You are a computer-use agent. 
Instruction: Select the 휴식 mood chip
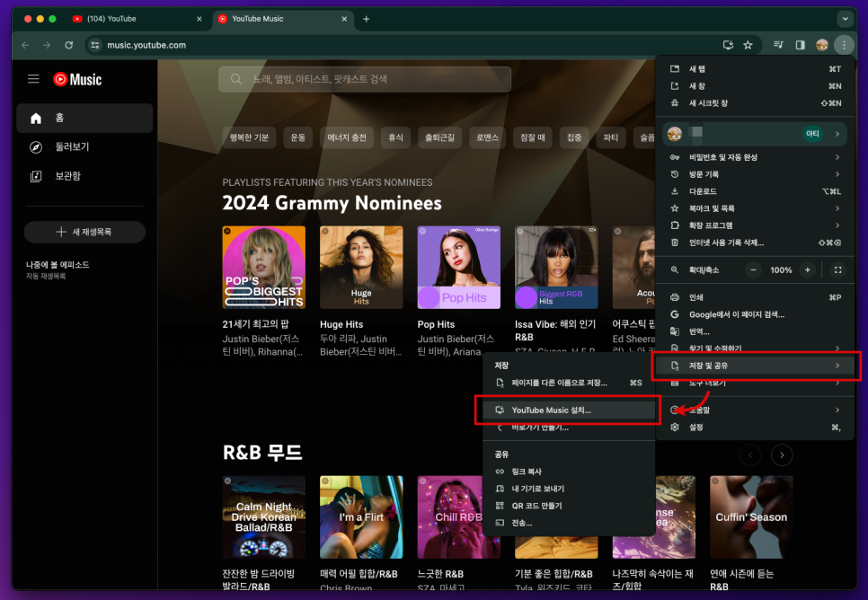395,137
